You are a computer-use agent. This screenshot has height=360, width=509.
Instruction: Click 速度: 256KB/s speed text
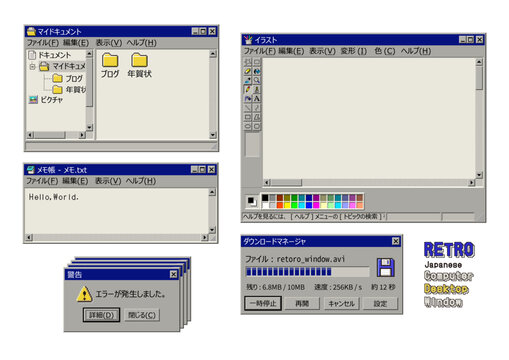click(338, 287)
